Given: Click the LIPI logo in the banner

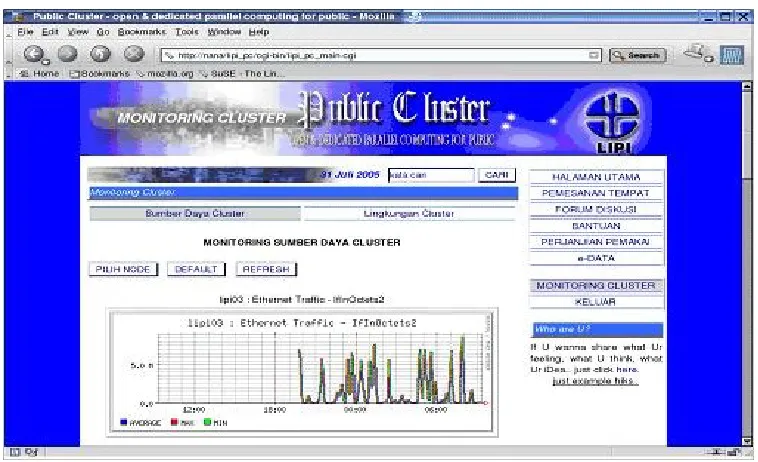Looking at the screenshot, I should click(x=612, y=121).
